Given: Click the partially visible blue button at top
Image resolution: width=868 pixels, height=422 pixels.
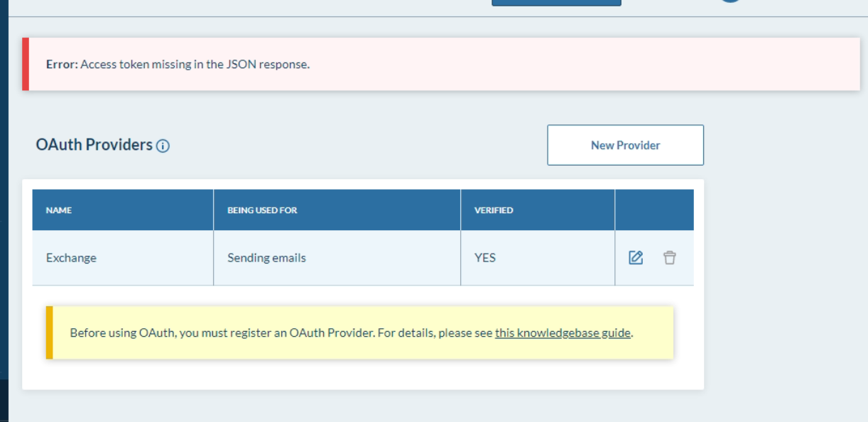Looking at the screenshot, I should 556,3.
